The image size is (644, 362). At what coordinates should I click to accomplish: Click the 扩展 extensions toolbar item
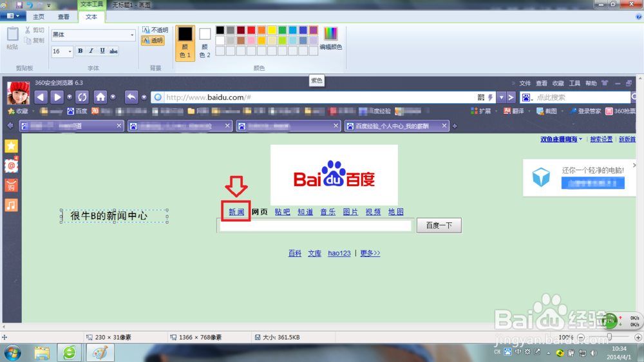click(481, 111)
